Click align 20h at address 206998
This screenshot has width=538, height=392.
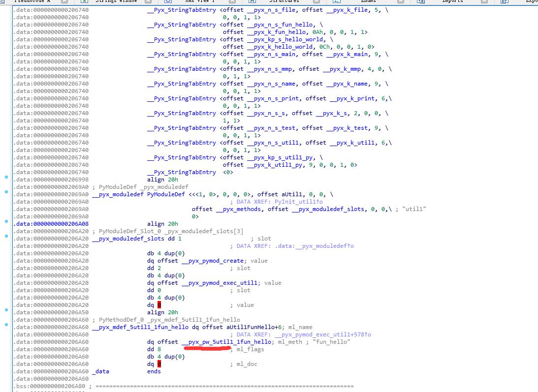tap(162, 180)
